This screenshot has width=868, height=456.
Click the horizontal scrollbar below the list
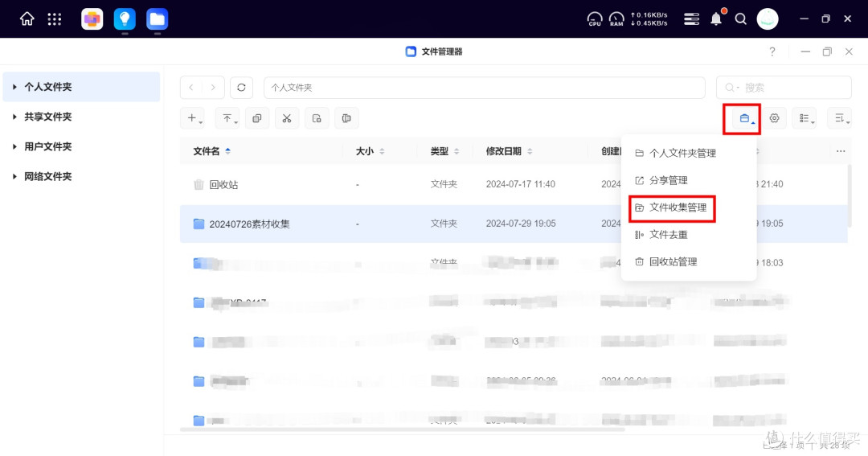pos(403,429)
